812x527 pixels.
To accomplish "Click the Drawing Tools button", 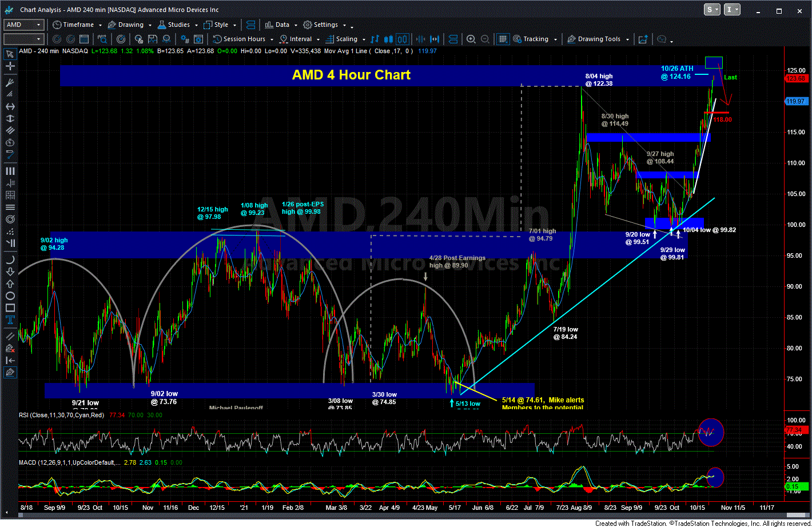I will (x=594, y=39).
